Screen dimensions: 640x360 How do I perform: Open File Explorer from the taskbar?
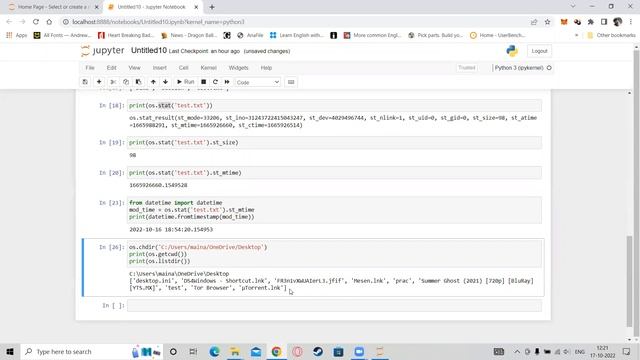(235, 351)
